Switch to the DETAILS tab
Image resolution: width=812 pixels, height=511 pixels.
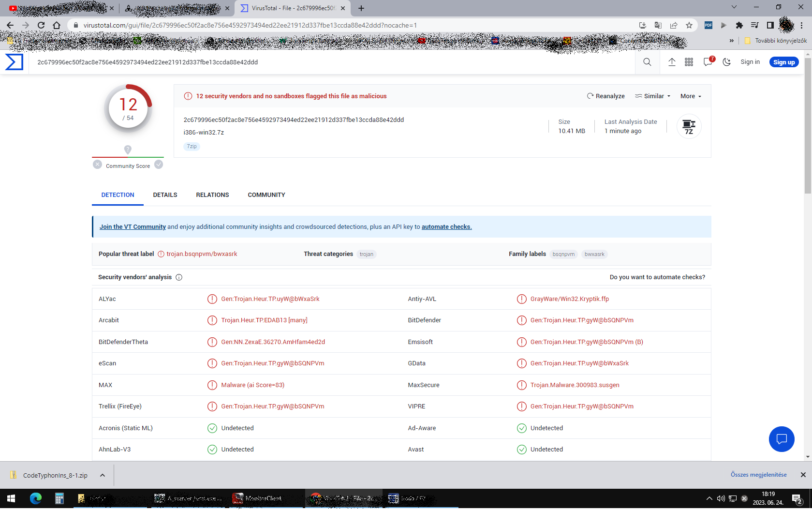click(x=165, y=195)
